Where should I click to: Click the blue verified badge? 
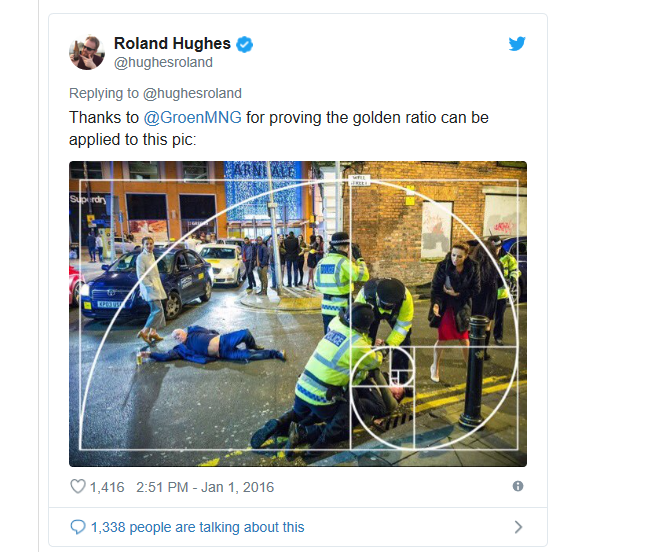[245, 44]
